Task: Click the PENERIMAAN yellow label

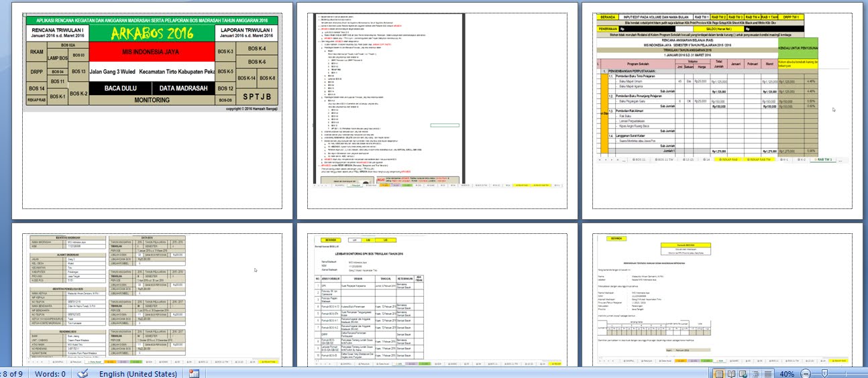Action: [608, 29]
